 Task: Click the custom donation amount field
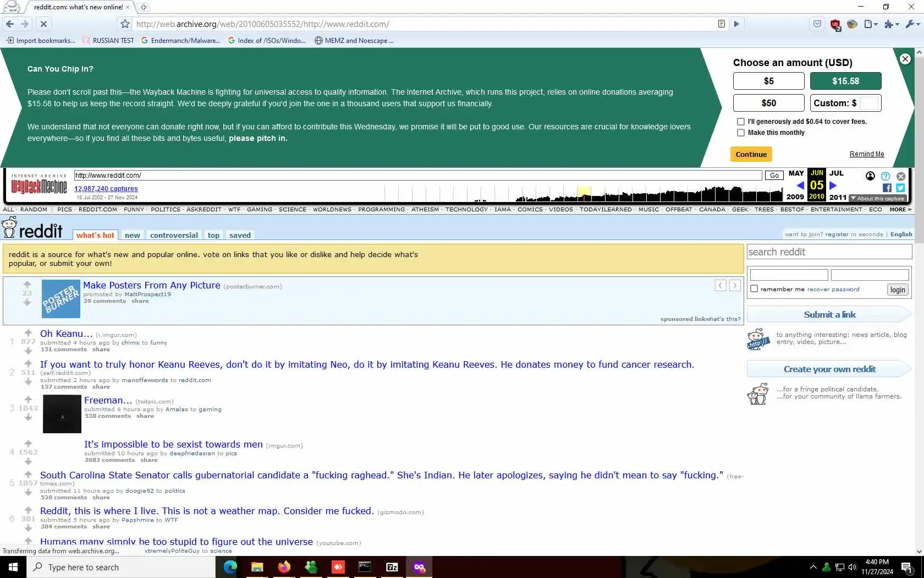click(x=870, y=103)
